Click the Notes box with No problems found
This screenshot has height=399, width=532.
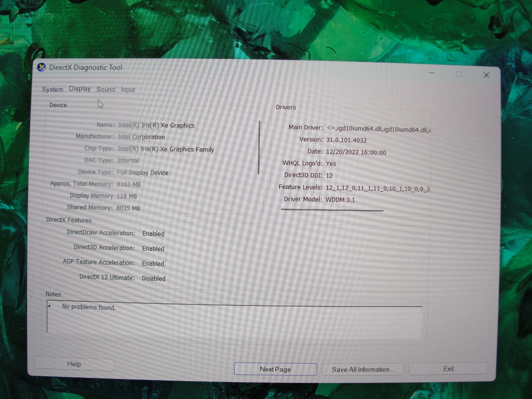pos(234,319)
